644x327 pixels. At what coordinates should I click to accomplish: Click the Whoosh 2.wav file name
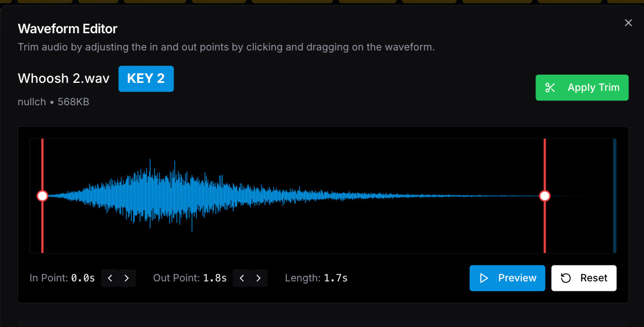[64, 78]
